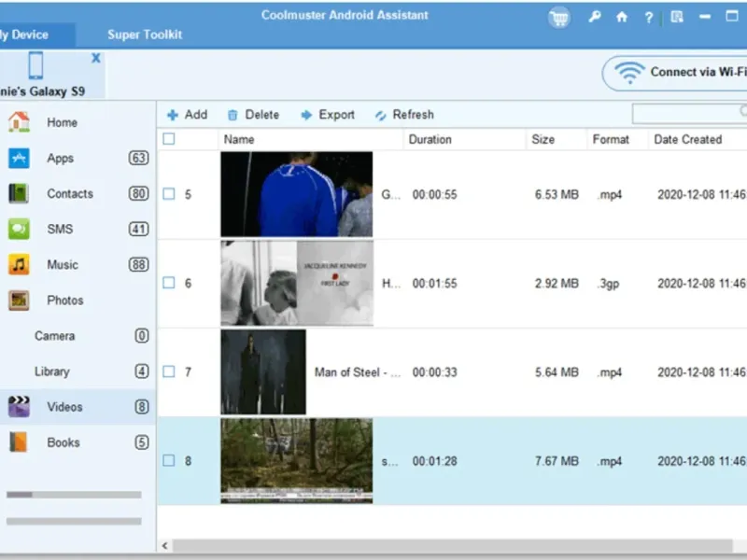The image size is (747, 560).
Task: Click the key registration icon
Action: [x=595, y=17]
